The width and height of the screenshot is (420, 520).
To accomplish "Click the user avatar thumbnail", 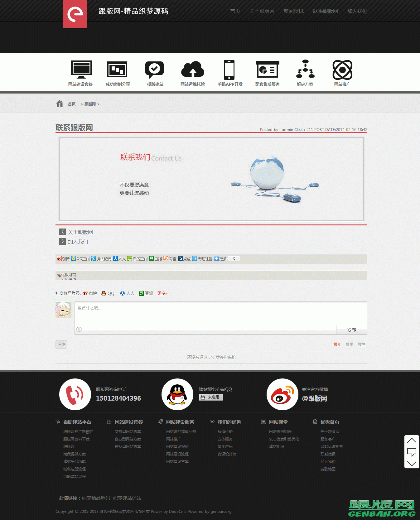I will (x=63, y=310).
